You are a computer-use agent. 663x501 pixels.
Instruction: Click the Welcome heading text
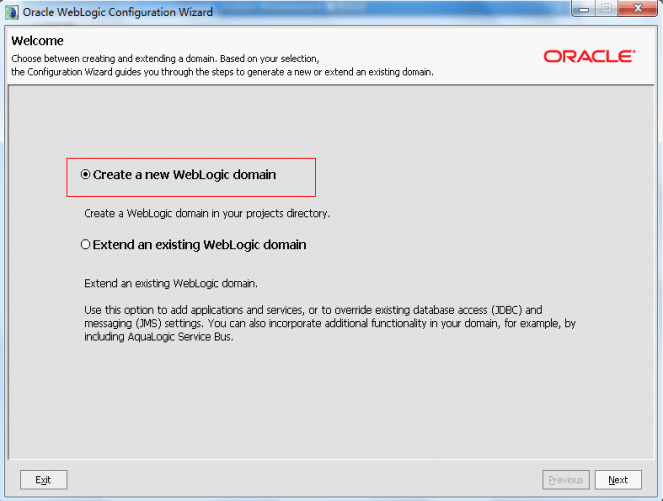pos(37,41)
